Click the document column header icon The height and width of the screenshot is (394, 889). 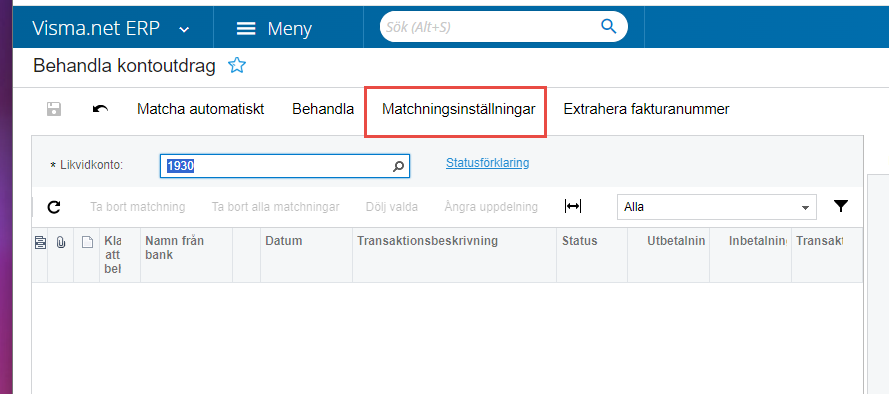[x=87, y=243]
